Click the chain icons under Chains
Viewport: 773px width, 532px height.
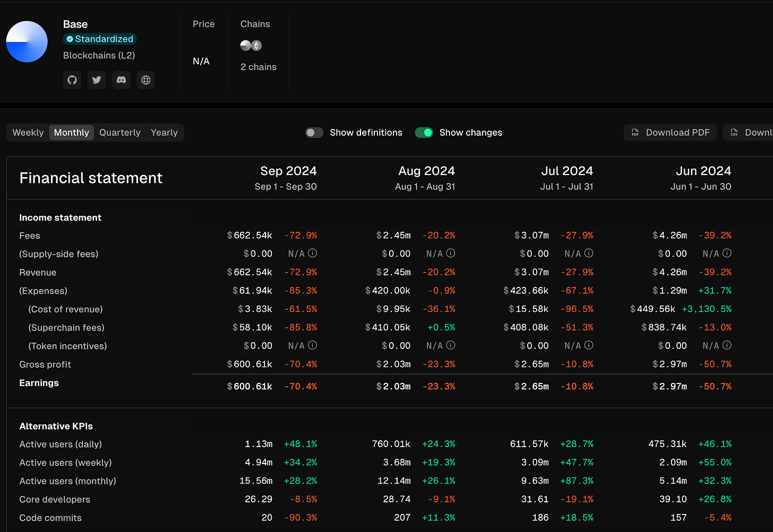coord(251,46)
